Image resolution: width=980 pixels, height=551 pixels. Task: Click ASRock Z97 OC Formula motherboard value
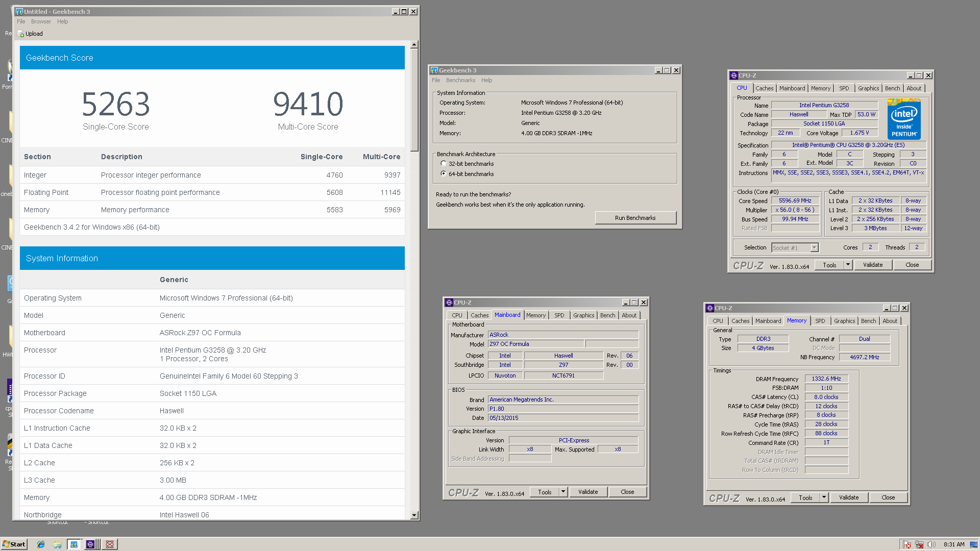tap(200, 333)
